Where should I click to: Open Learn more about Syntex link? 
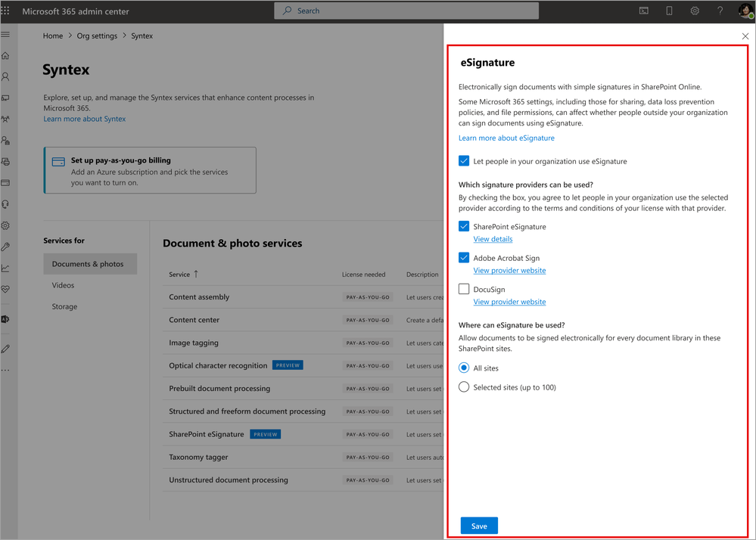coord(84,119)
